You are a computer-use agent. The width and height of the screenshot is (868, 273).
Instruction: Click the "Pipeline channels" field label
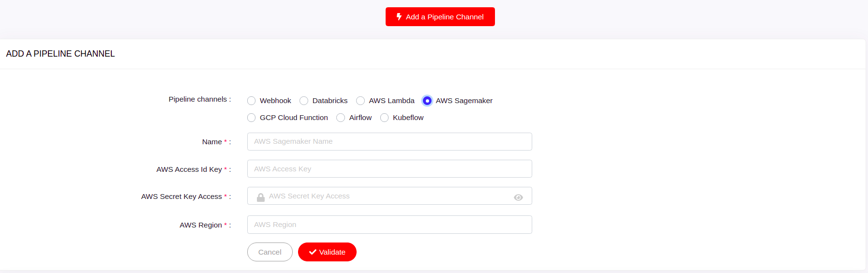tap(197, 99)
